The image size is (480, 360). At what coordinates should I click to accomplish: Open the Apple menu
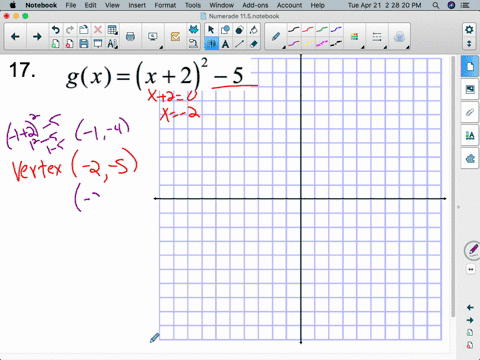pyautogui.click(x=13, y=5)
